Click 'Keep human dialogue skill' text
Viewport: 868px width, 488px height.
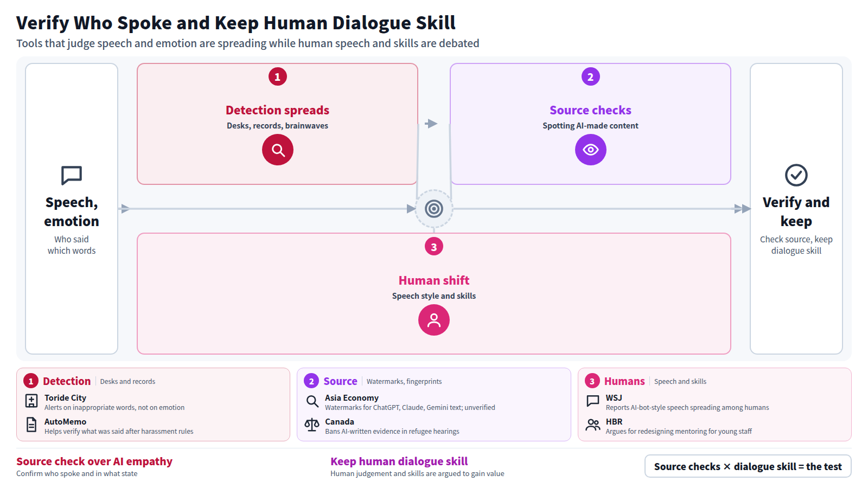click(x=399, y=461)
